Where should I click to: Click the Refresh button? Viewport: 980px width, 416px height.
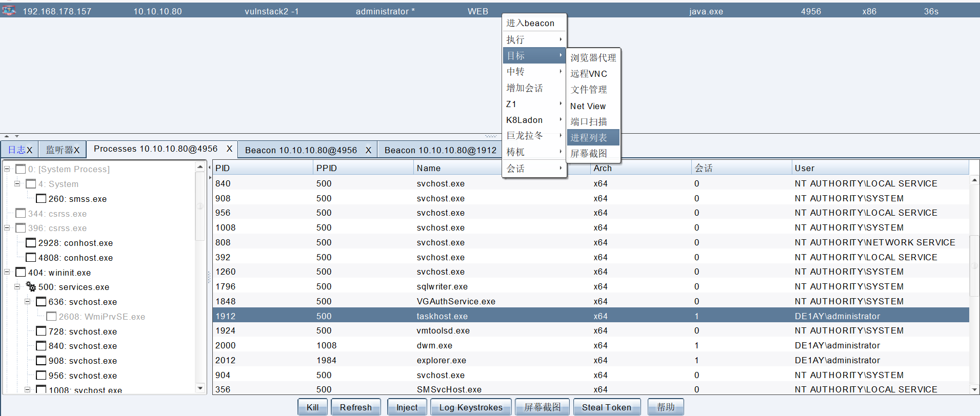pyautogui.click(x=356, y=407)
